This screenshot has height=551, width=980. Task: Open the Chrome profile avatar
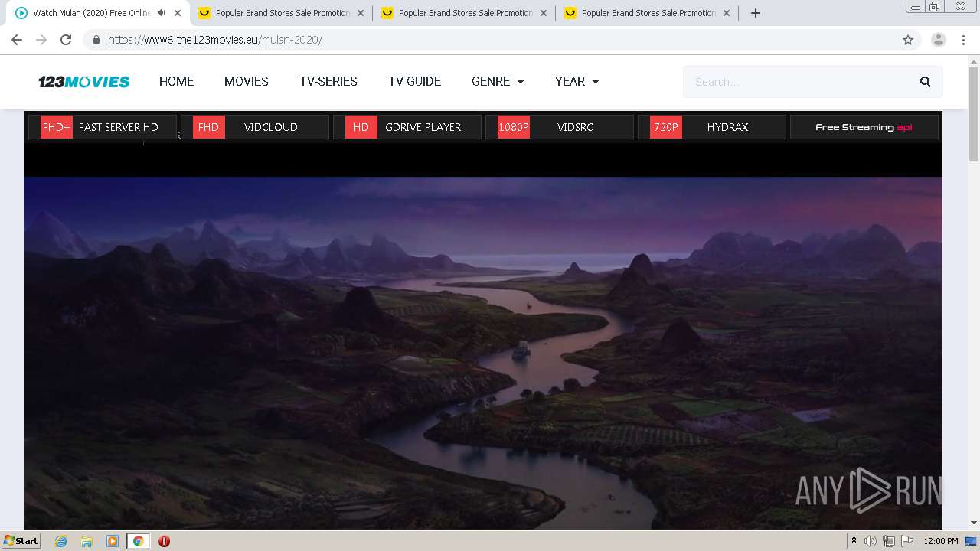click(939, 40)
